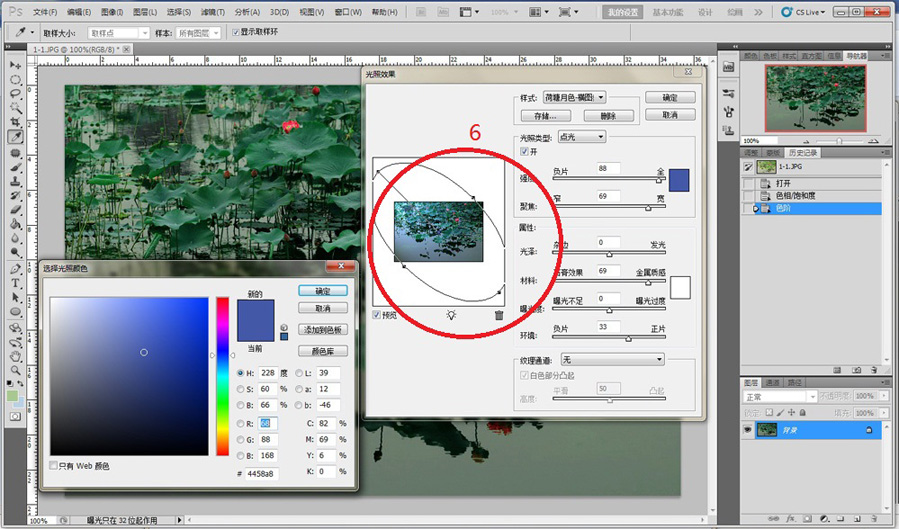Select the Lasso tool
Screen dimensions: 899x529
pyautogui.click(x=15, y=93)
